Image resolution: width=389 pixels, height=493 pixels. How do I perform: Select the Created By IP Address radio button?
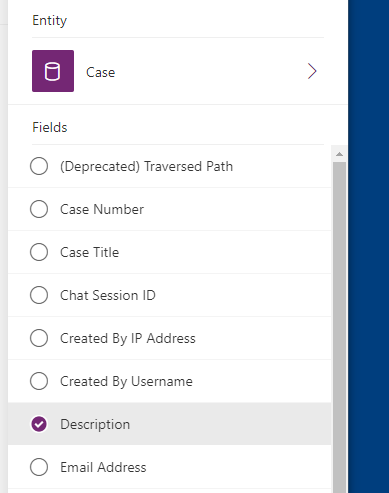tap(39, 338)
